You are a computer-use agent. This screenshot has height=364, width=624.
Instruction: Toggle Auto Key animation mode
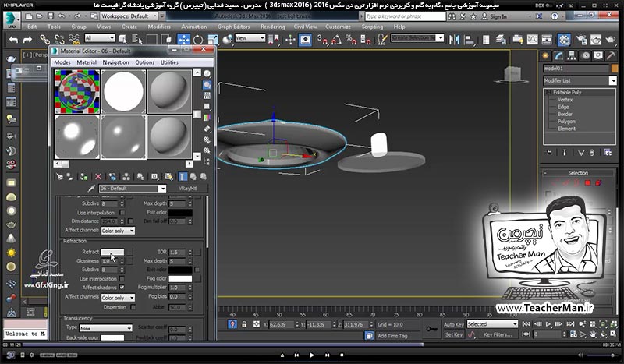454,324
